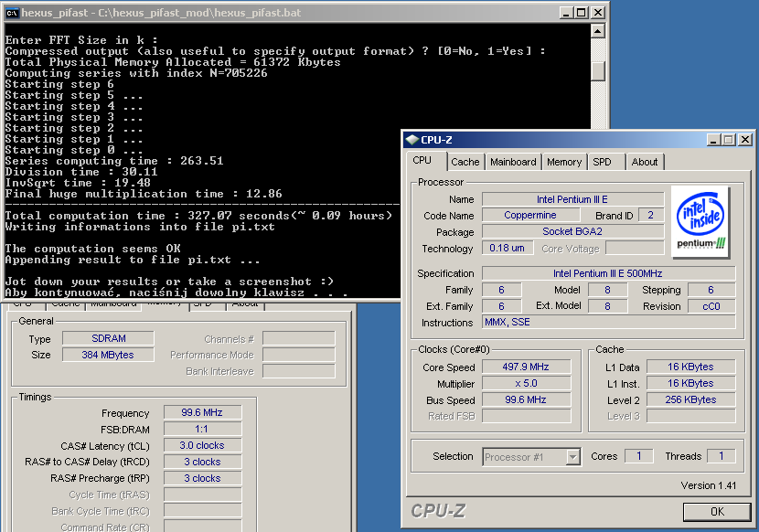The height and width of the screenshot is (532, 759).
Task: Click the console scrollbar up arrow
Action: tap(598, 31)
